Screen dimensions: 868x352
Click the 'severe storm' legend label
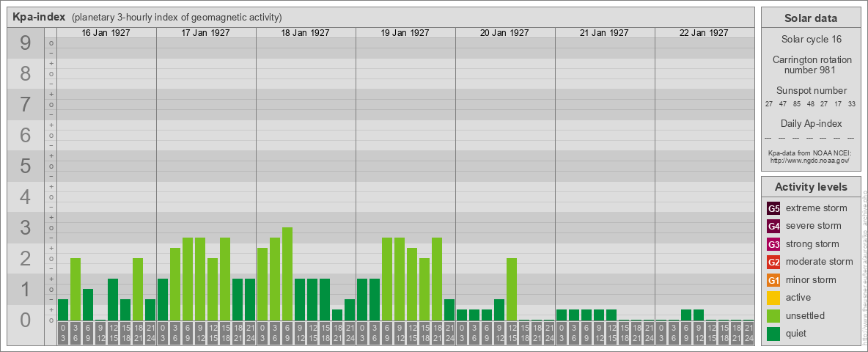[x=814, y=226]
